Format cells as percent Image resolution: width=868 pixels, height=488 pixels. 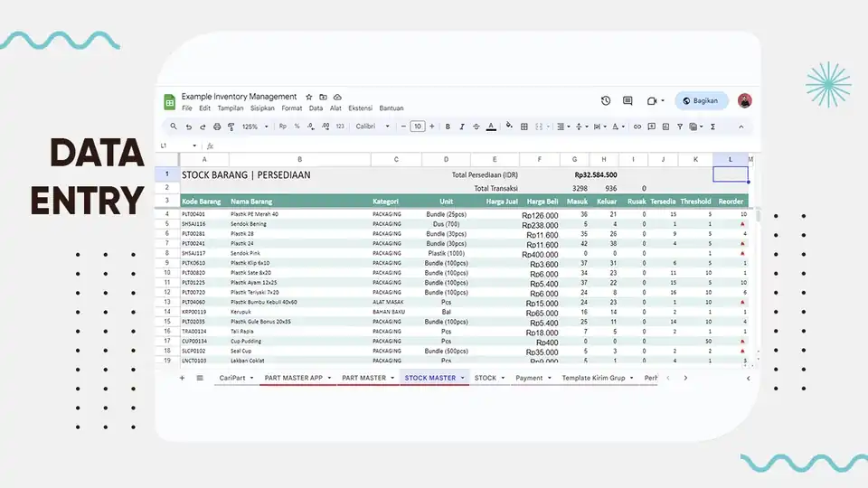tap(297, 127)
